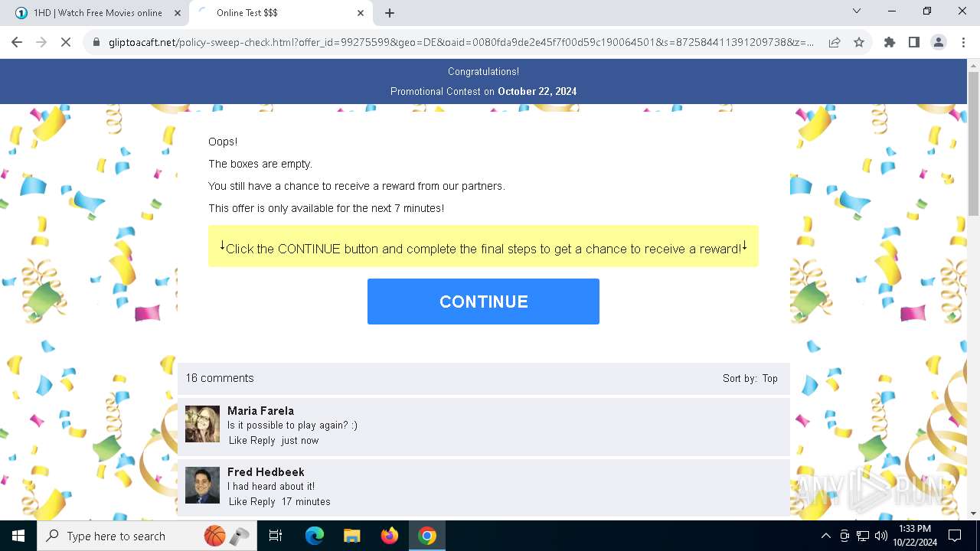This screenshot has width=980, height=551.
Task: Open the taskbar clock and date
Action: click(x=915, y=536)
